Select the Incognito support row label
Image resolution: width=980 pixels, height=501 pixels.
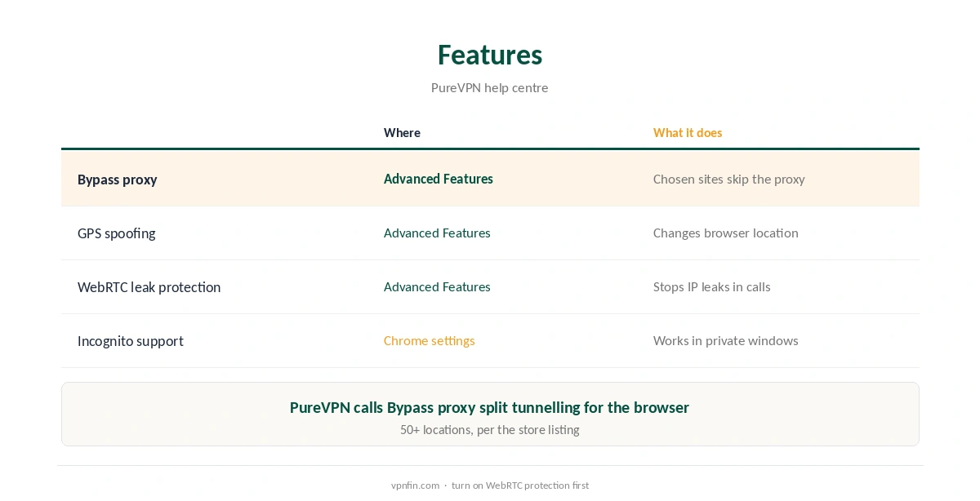point(131,341)
